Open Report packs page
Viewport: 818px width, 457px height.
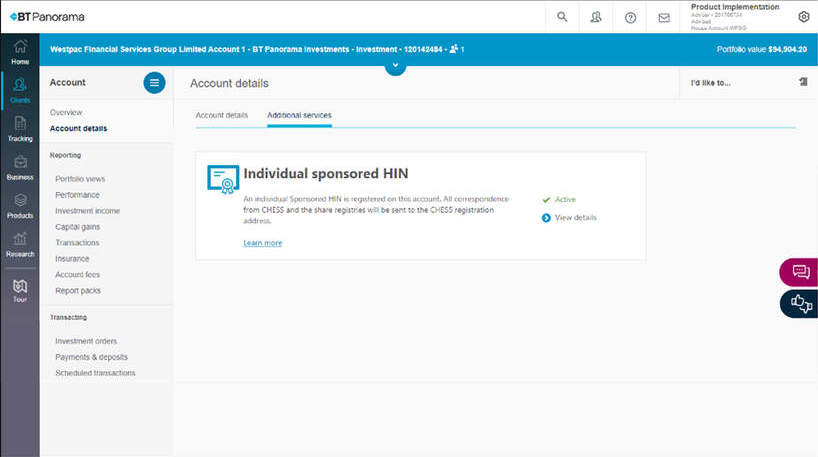(x=78, y=291)
